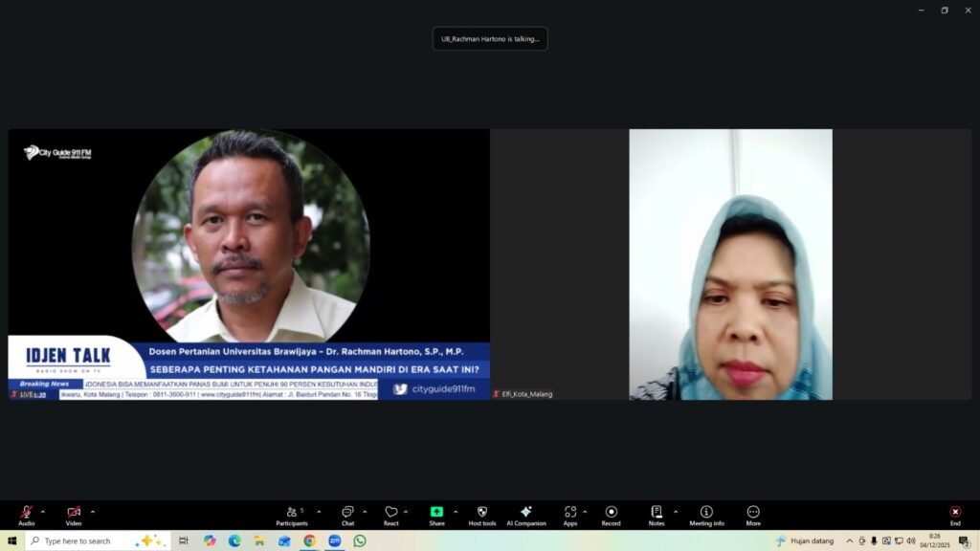Open Host tools shield icon

click(482, 514)
